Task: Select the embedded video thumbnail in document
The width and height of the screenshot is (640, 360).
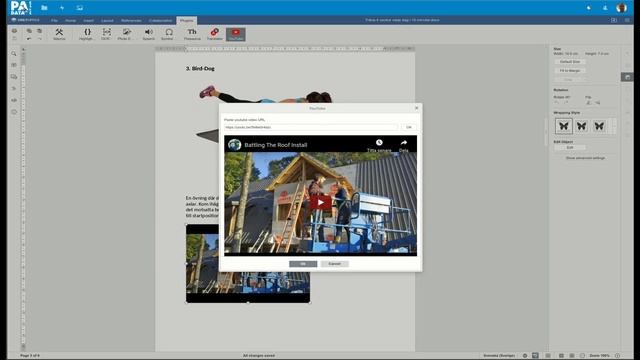Action: [x=248, y=263]
